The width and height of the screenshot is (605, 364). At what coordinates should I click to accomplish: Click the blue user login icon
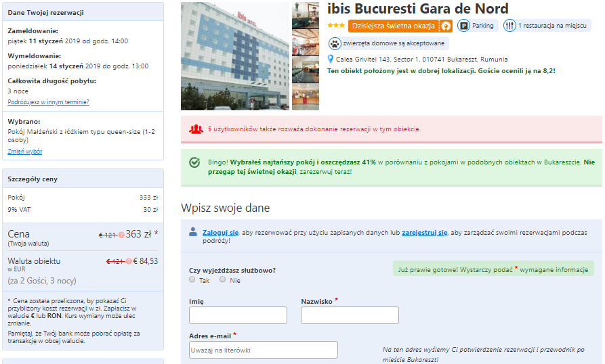pos(193,232)
